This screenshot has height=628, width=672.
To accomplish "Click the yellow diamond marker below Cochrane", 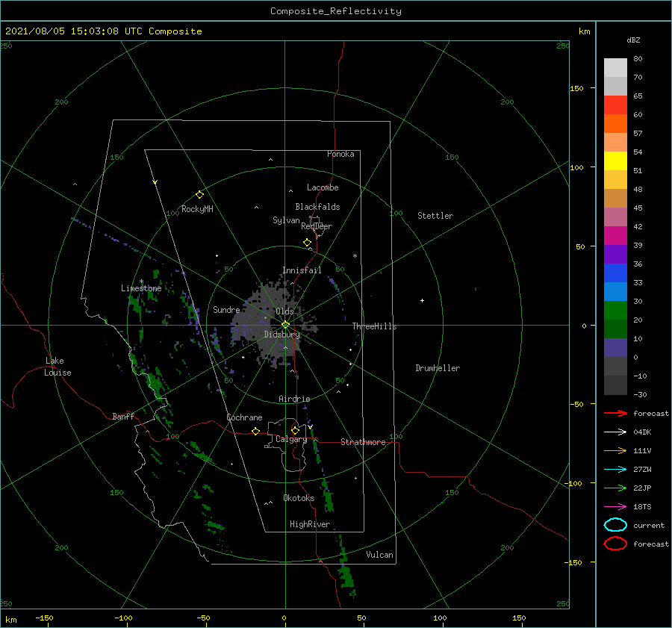I will tap(256, 431).
